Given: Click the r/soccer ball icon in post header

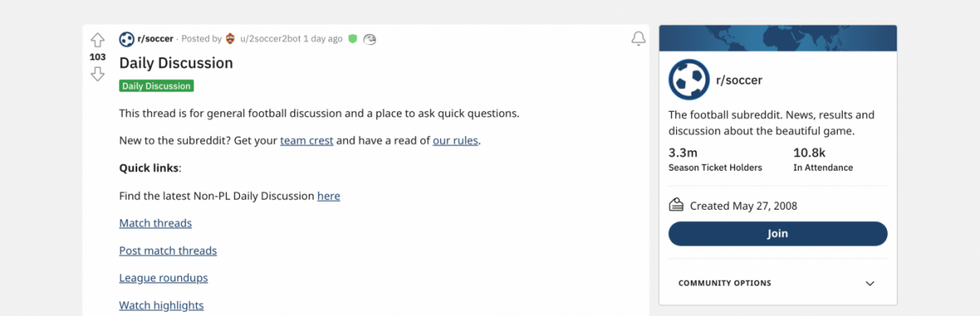Looking at the screenshot, I should (127, 38).
